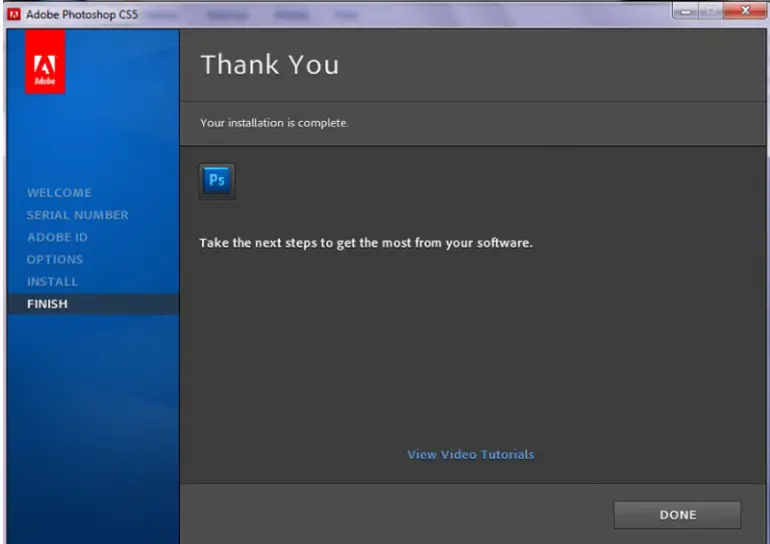This screenshot has height=544, width=770.
Task: Click the 'Take the next steps' text
Action: click(365, 243)
